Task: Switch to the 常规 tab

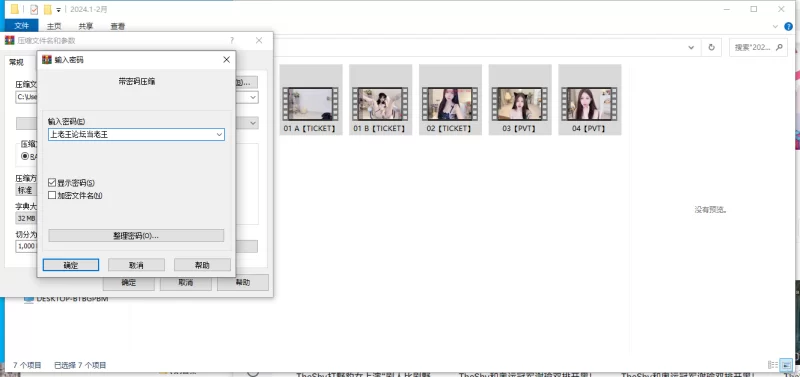Action: pyautogui.click(x=16, y=62)
